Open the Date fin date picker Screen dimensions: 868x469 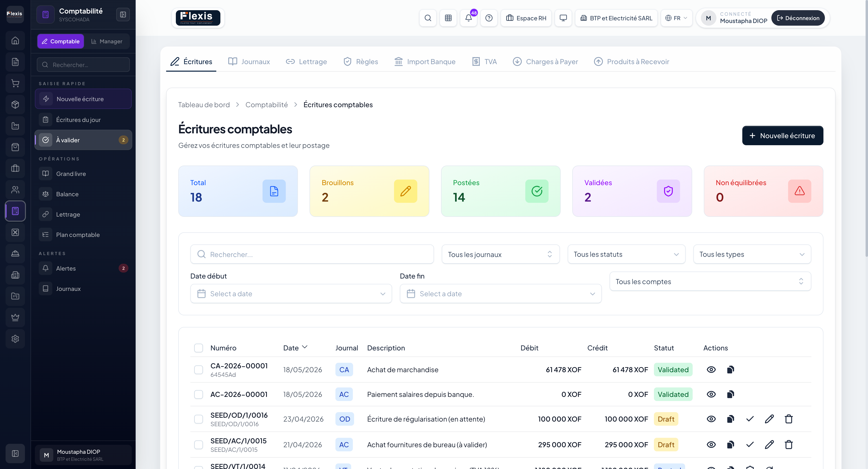(x=500, y=294)
